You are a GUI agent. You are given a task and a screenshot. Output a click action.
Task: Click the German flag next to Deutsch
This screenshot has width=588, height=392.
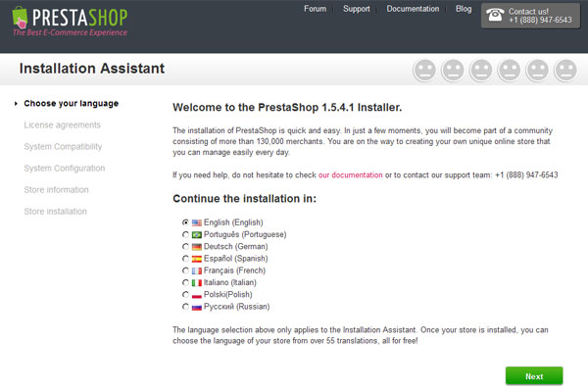coord(197,247)
